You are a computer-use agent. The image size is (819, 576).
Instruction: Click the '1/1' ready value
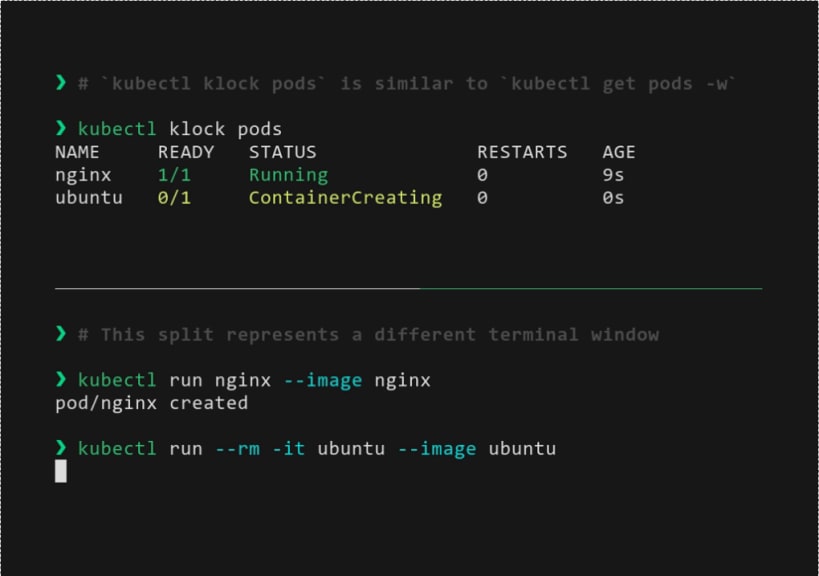[174, 175]
